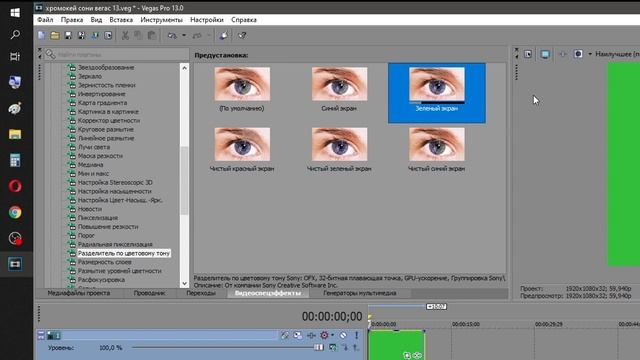640x360 pixels.
Task: Click the interactive tutorials icon in toolbar
Action: tap(223, 36)
